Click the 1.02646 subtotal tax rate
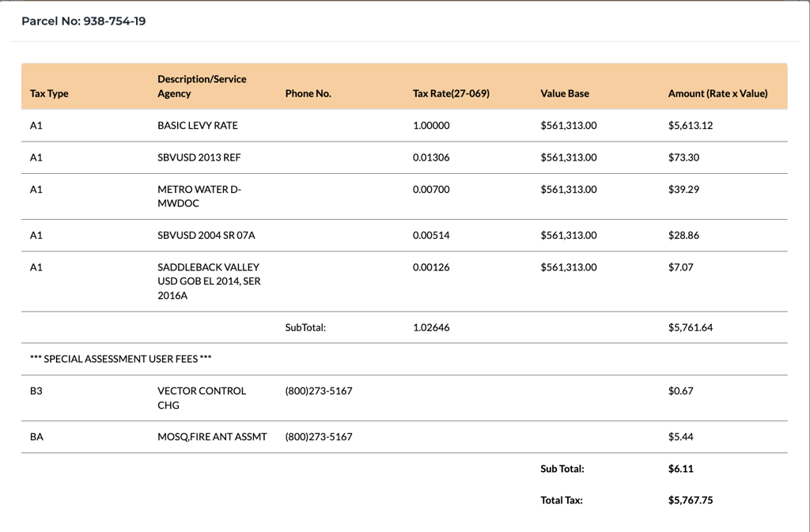This screenshot has width=810, height=532. click(x=431, y=327)
